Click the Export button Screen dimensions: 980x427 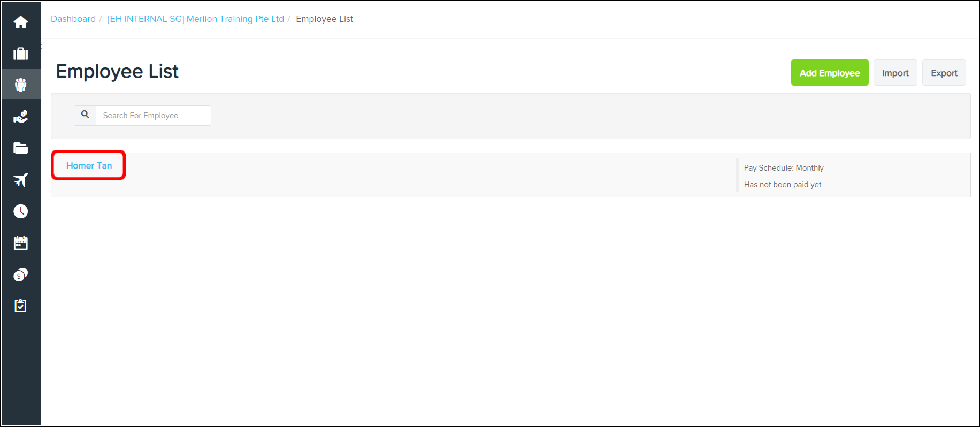coord(944,73)
